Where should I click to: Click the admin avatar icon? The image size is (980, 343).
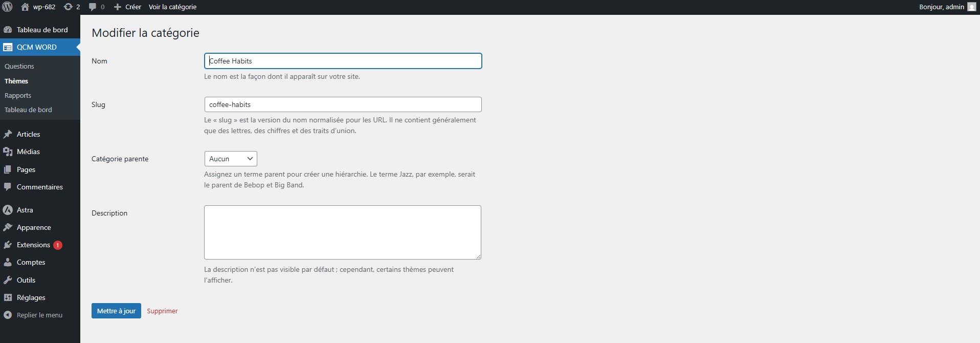971,7
